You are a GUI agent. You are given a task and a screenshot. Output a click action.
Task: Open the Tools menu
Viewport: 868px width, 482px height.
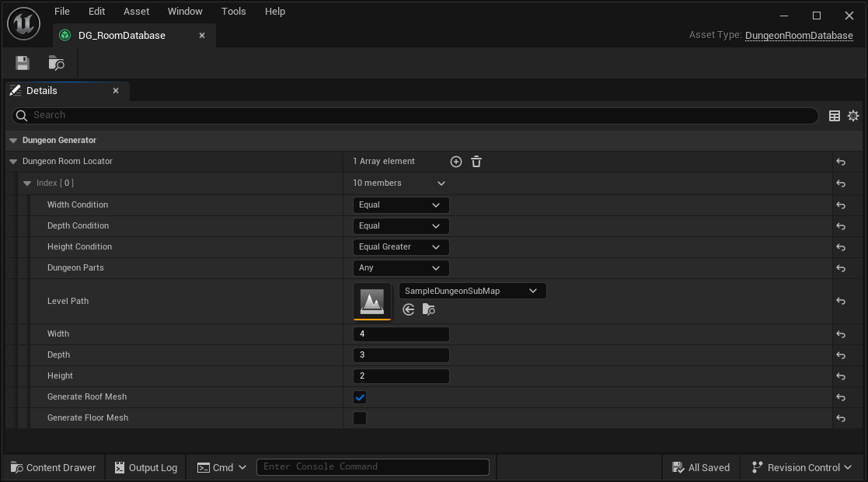click(234, 12)
